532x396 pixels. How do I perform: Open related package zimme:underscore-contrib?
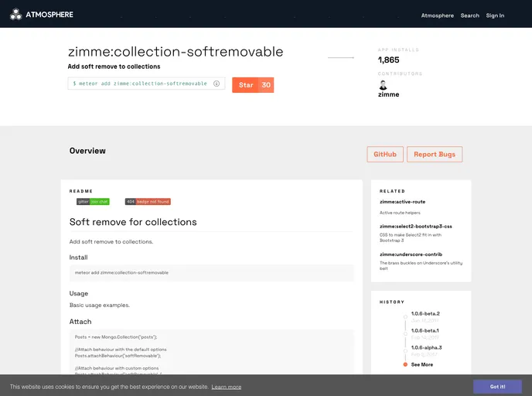pos(411,254)
